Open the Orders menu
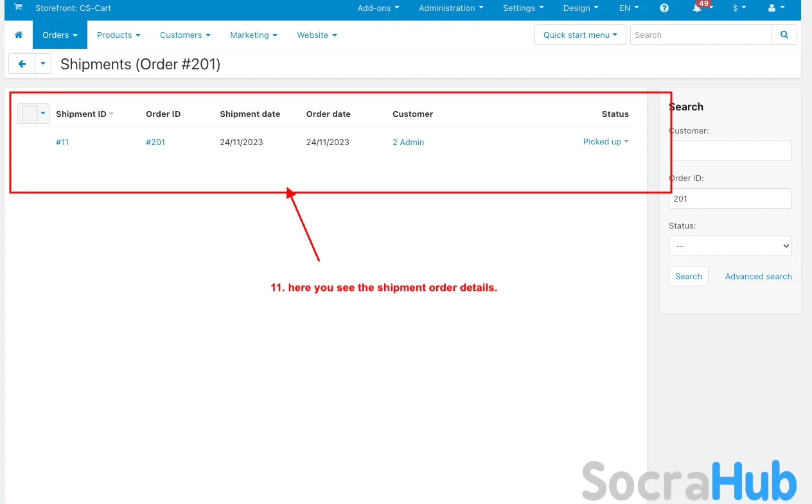 (x=60, y=35)
